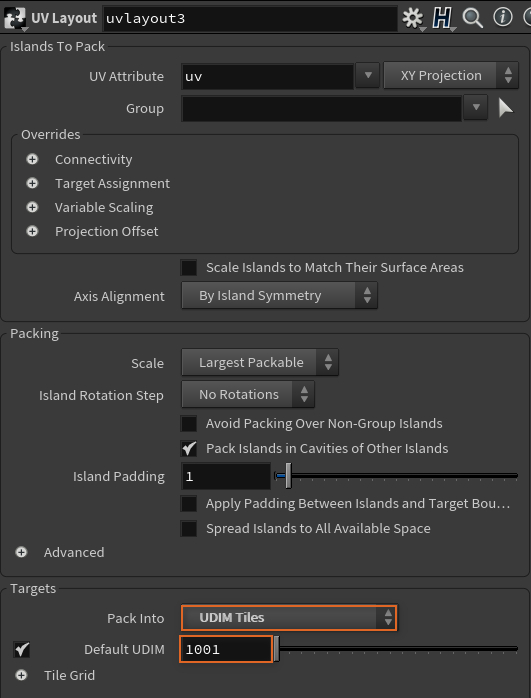
Task: Click the Default UDIM value field
Action: pyautogui.click(x=226, y=649)
